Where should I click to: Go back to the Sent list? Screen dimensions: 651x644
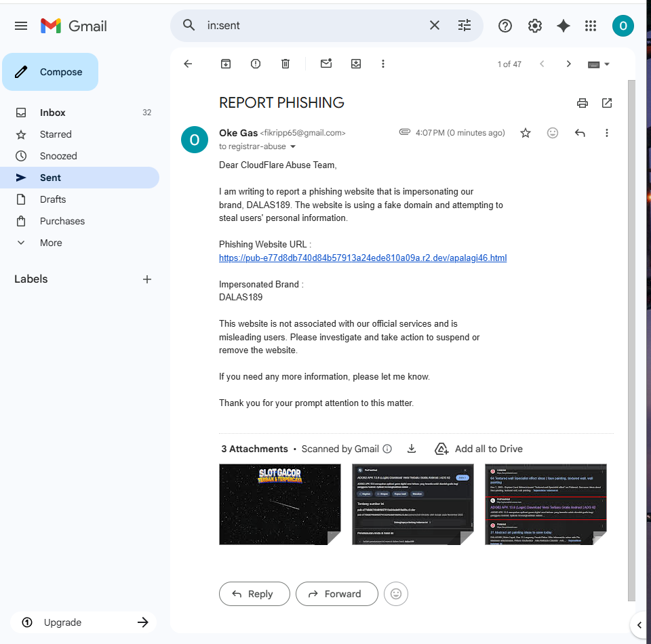click(x=188, y=64)
